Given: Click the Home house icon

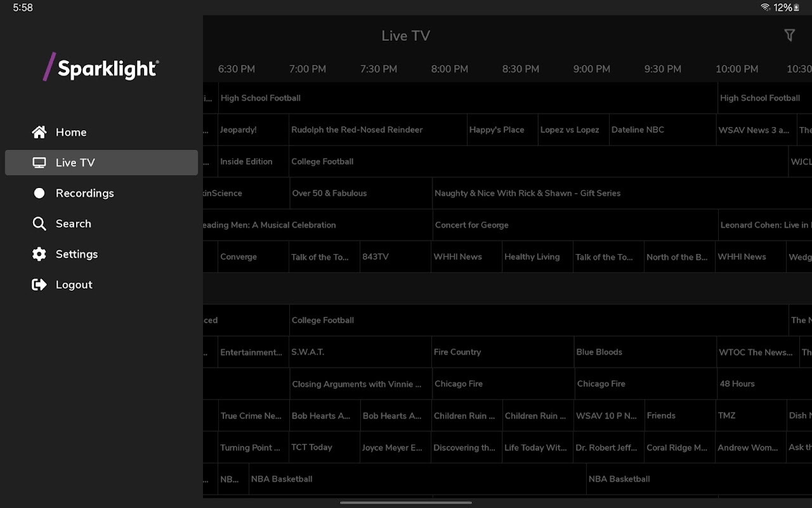Looking at the screenshot, I should tap(39, 132).
